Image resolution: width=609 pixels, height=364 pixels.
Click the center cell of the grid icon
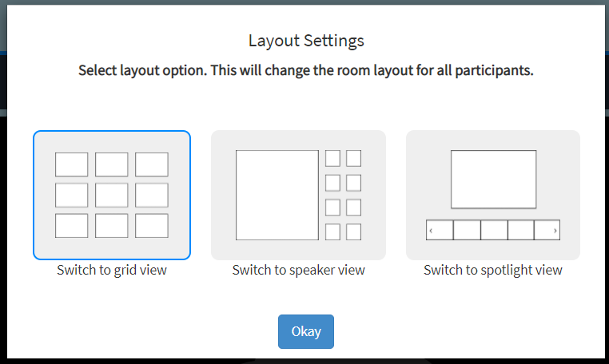click(x=111, y=196)
